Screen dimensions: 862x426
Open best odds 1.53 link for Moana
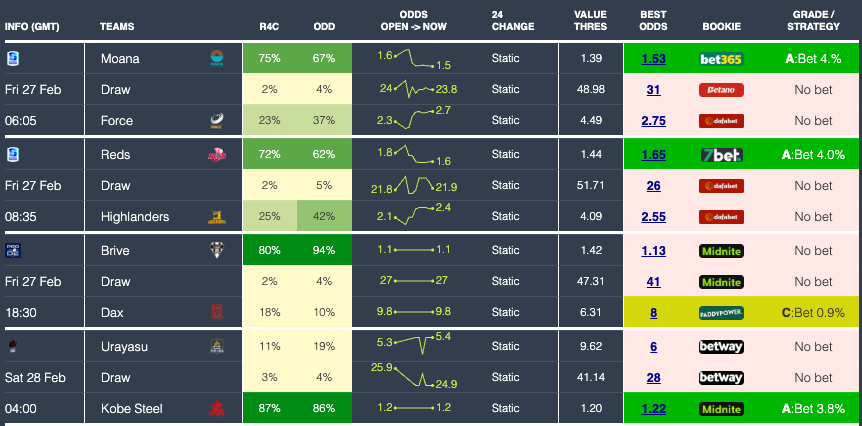tap(653, 59)
